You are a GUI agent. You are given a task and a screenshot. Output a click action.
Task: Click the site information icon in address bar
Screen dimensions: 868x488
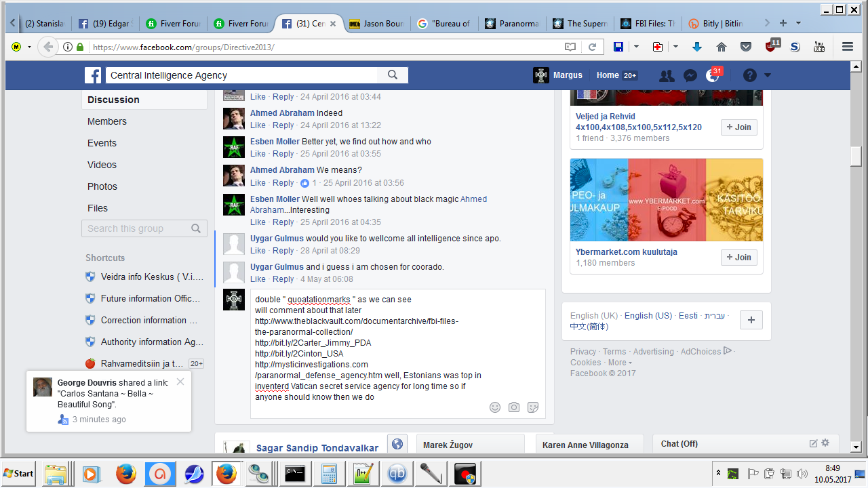[x=68, y=47]
